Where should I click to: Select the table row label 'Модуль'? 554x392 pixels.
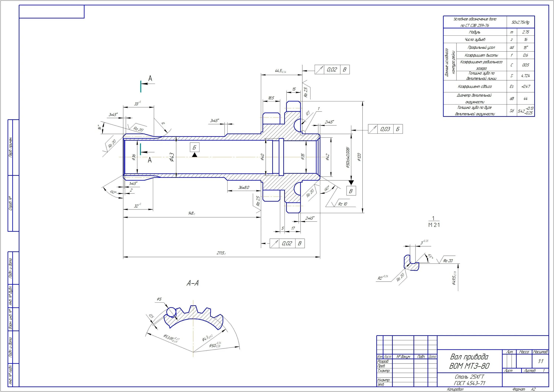[475, 32]
